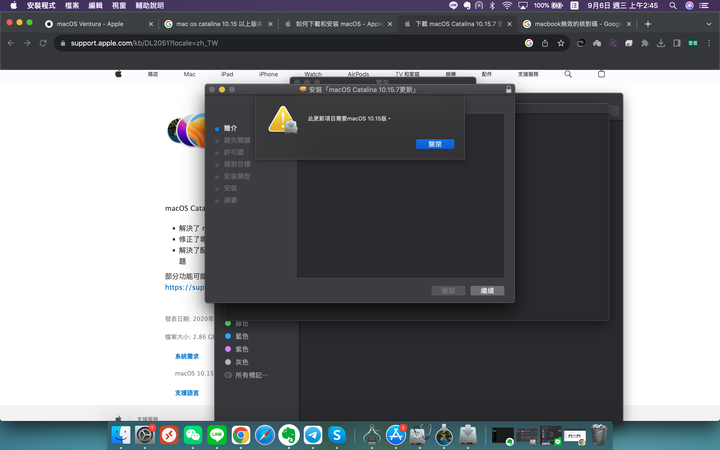Open 檔案 menu in menu bar

72,6
